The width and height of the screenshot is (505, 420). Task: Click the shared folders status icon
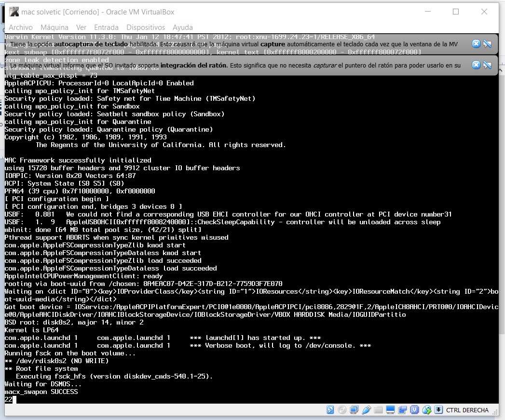[x=378, y=410]
